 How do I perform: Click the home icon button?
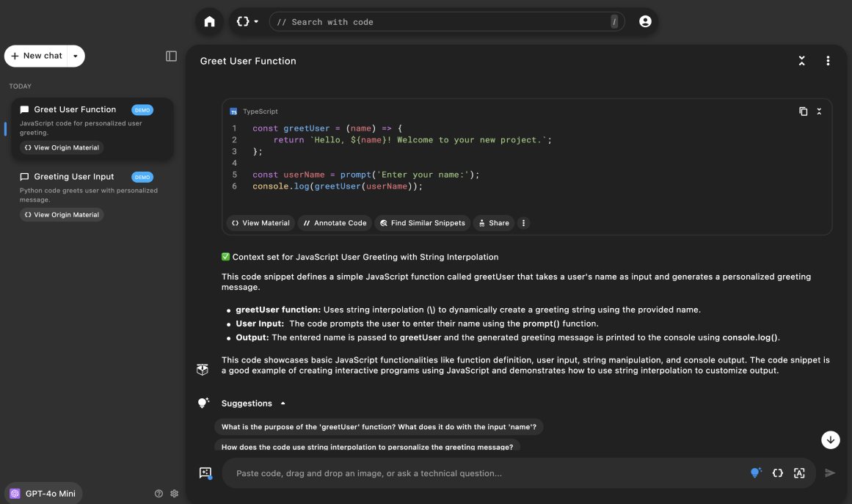[209, 22]
